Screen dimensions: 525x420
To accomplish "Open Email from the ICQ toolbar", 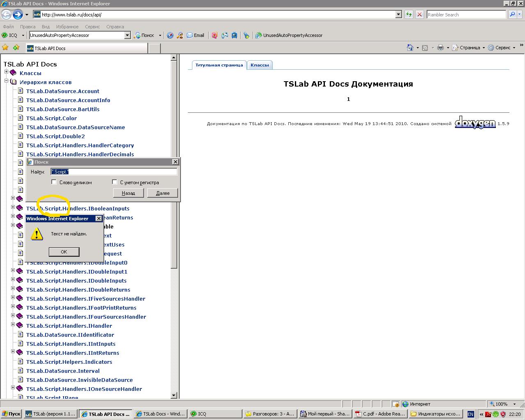I will (x=195, y=35).
